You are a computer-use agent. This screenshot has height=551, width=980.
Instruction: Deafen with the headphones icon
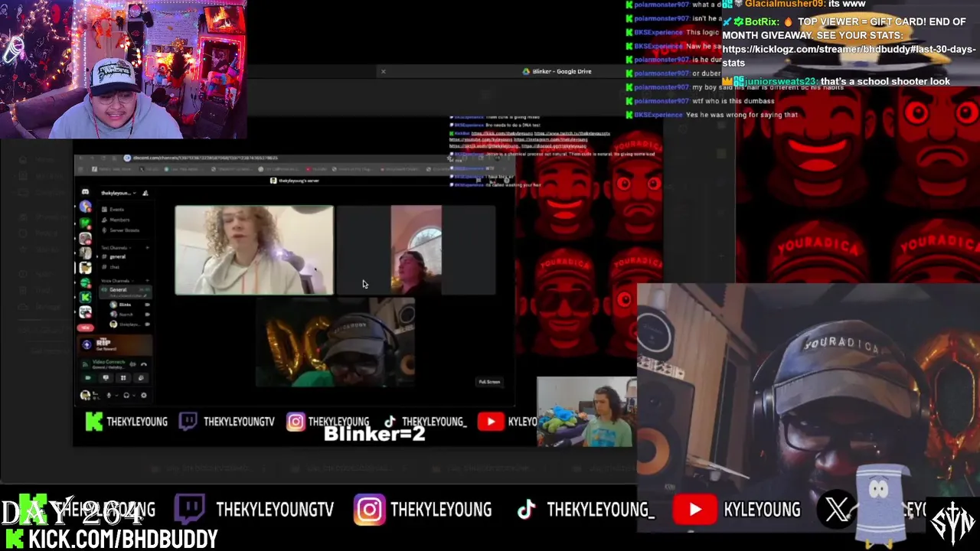(126, 395)
